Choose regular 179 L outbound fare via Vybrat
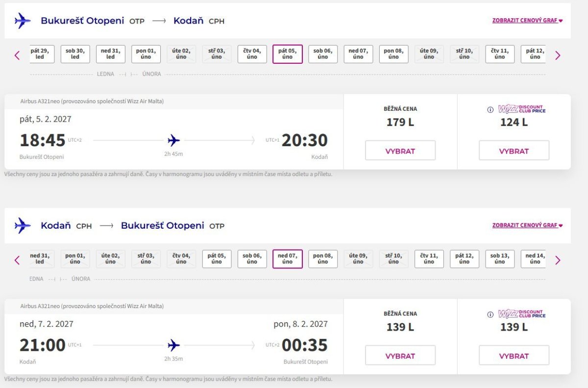This screenshot has width=588, height=388. pyautogui.click(x=400, y=151)
